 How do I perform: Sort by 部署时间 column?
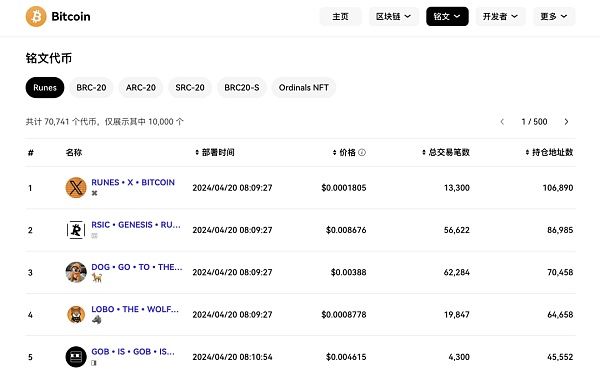click(x=215, y=152)
